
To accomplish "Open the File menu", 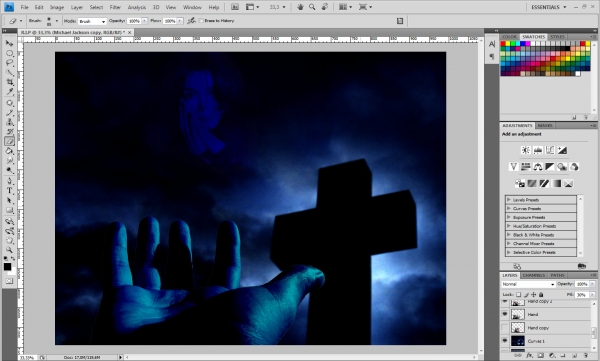I will click(x=24, y=7).
